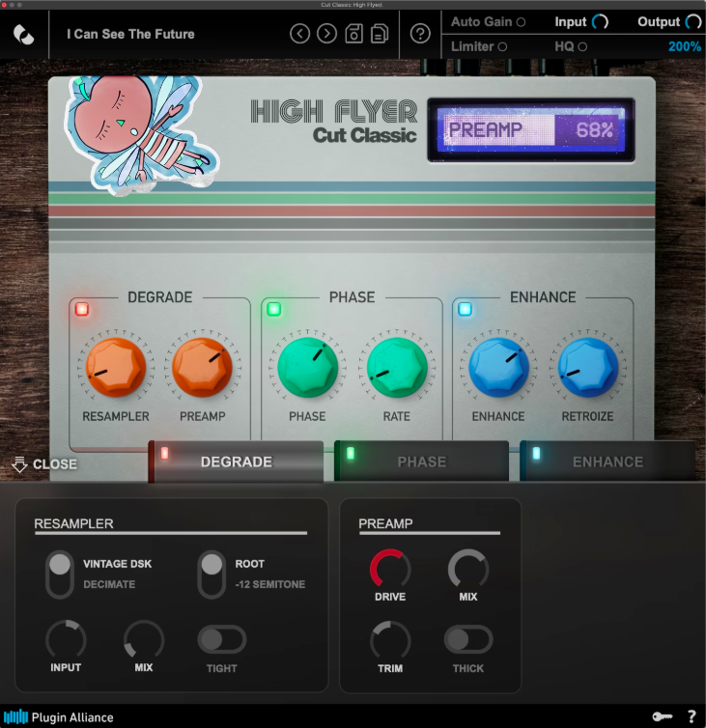This screenshot has width=706, height=728.
Task: Switch to the Enhance tab
Action: [x=607, y=462]
